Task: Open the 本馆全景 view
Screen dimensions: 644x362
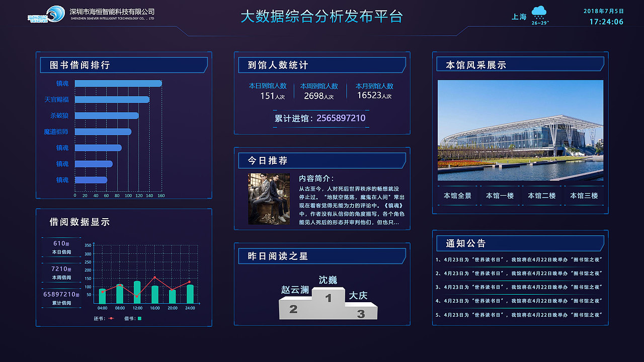Action: pyautogui.click(x=457, y=196)
